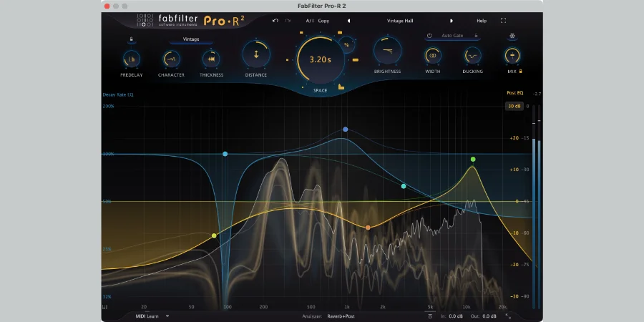Click the redo arrow icon
The height and width of the screenshot is (322, 644).
[288, 21]
